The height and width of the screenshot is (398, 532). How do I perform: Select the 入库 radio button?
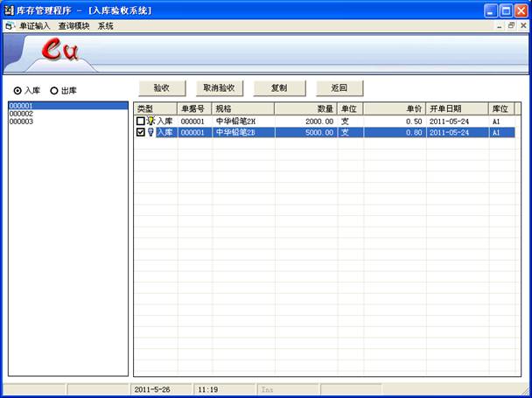[x=17, y=90]
